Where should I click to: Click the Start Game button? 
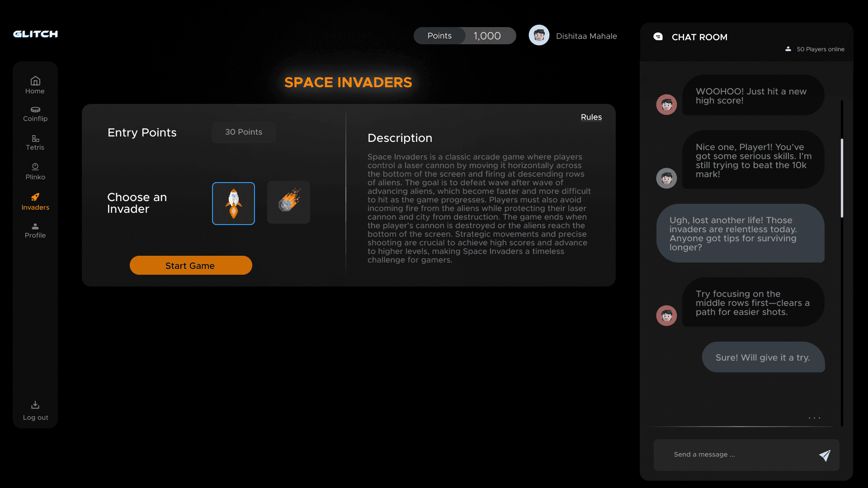[x=191, y=265]
